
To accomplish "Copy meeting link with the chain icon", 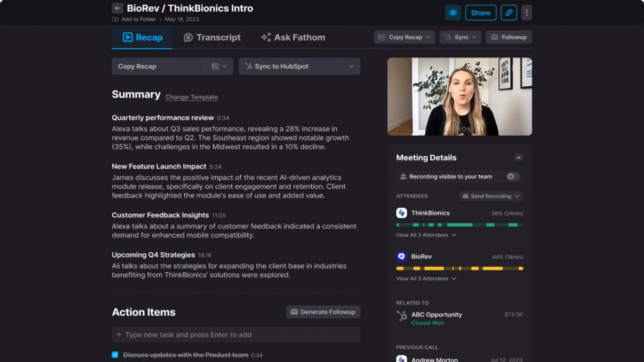I will (x=509, y=13).
